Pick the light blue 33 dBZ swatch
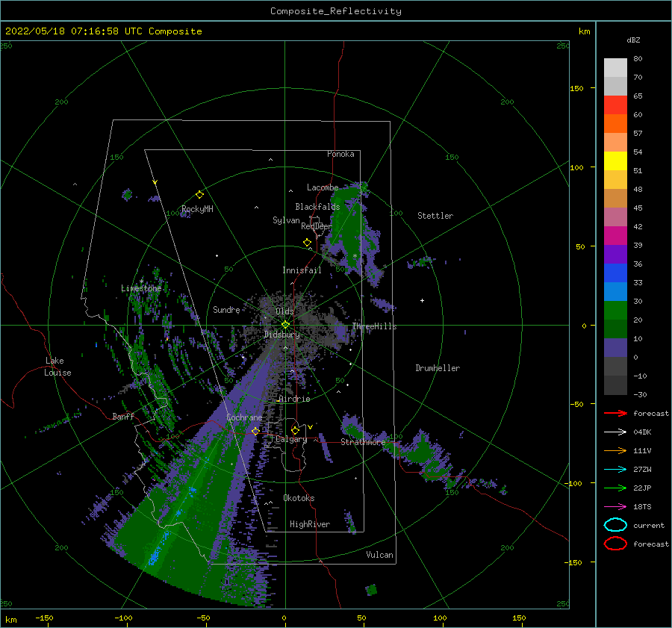 point(615,291)
